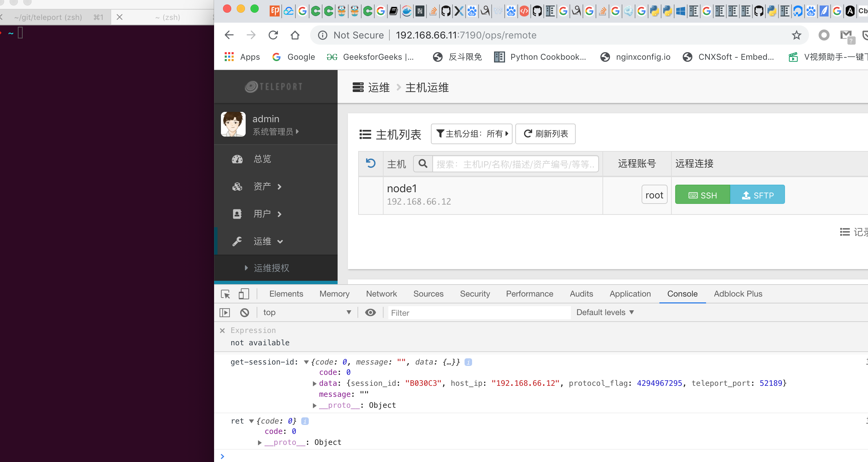The height and width of the screenshot is (462, 868).
Task: Switch to the Application tab in DevTools
Action: click(630, 294)
